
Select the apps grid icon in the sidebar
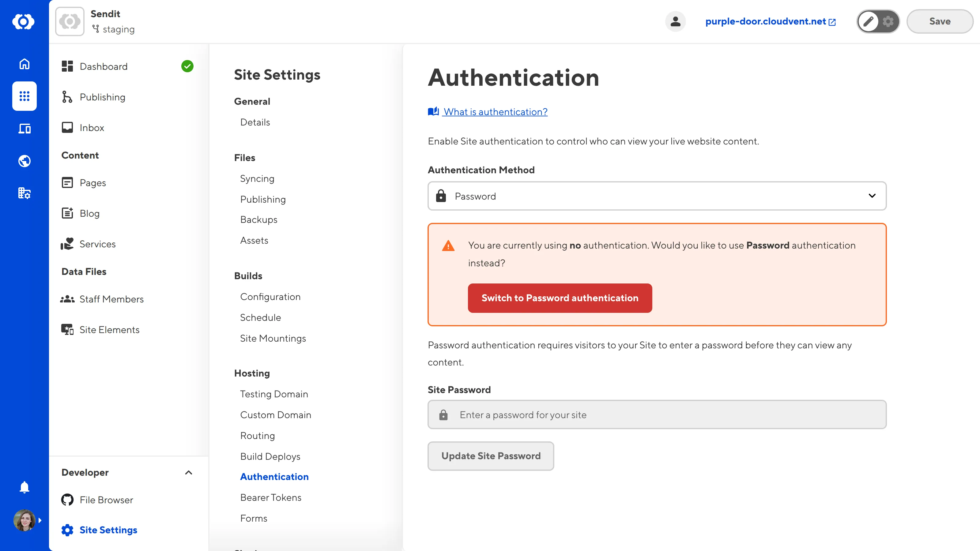click(24, 96)
